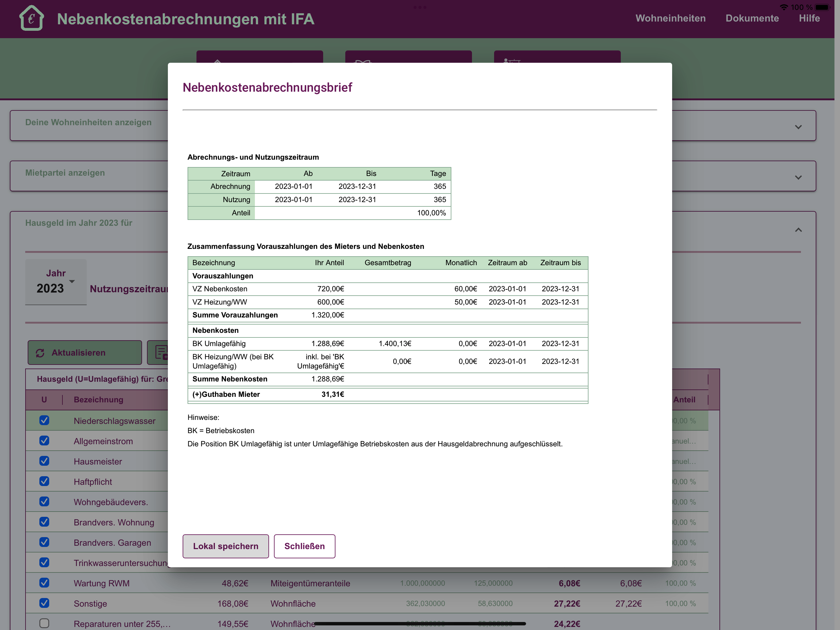Viewport: 840px width, 630px height.
Task: Collapse the Hausgeld im Jahr 2023 panel
Action: (798, 230)
